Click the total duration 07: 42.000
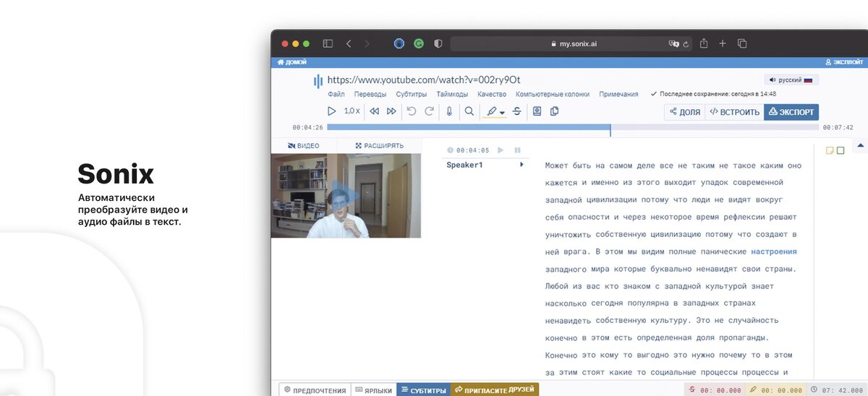Image resolution: width=868 pixels, height=396 pixels. pos(837,390)
